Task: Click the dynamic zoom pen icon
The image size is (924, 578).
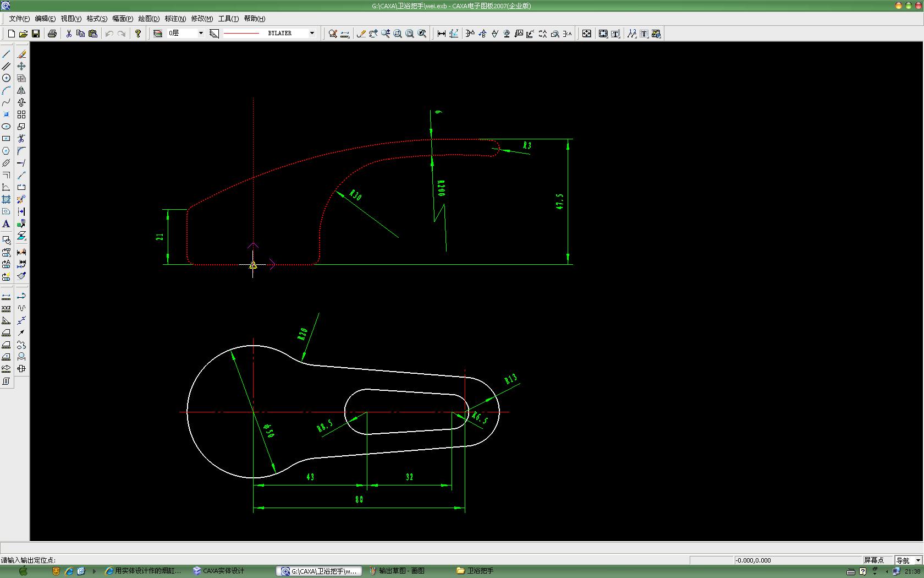Action: [361, 34]
